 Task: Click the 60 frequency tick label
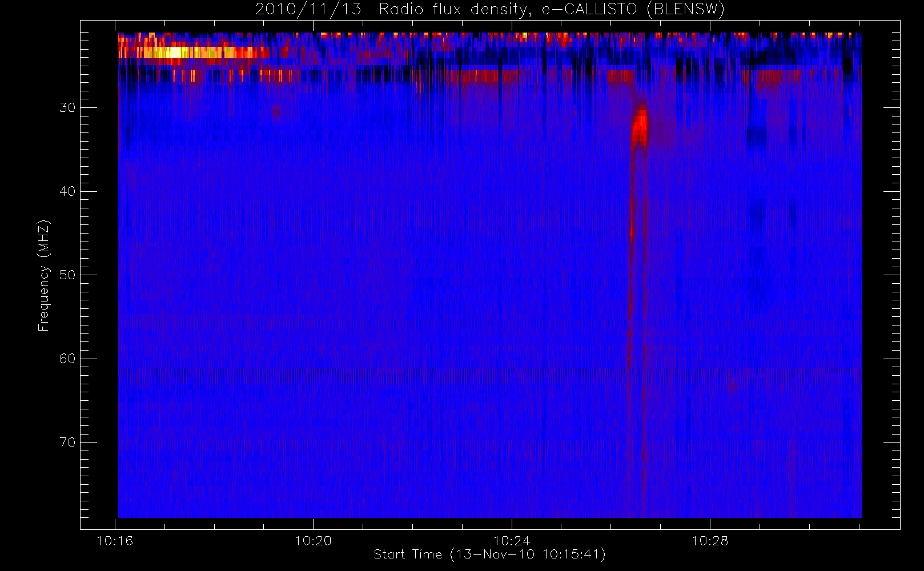67,359
